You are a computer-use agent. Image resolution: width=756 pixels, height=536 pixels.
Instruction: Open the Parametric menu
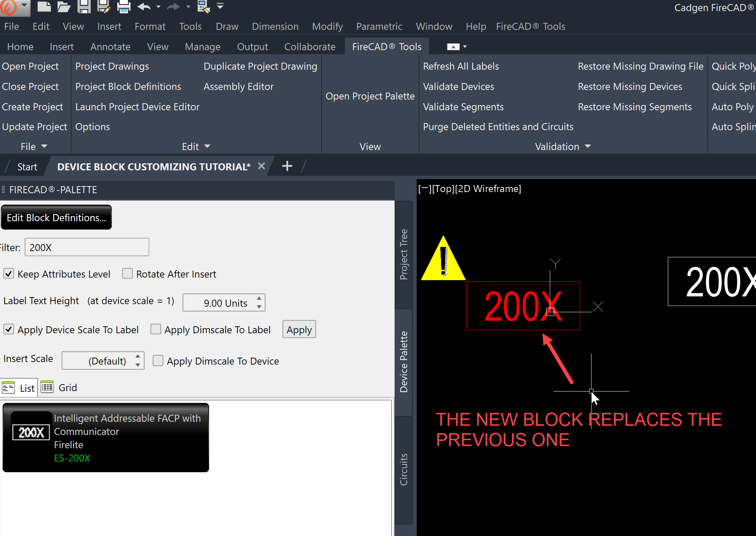379,27
